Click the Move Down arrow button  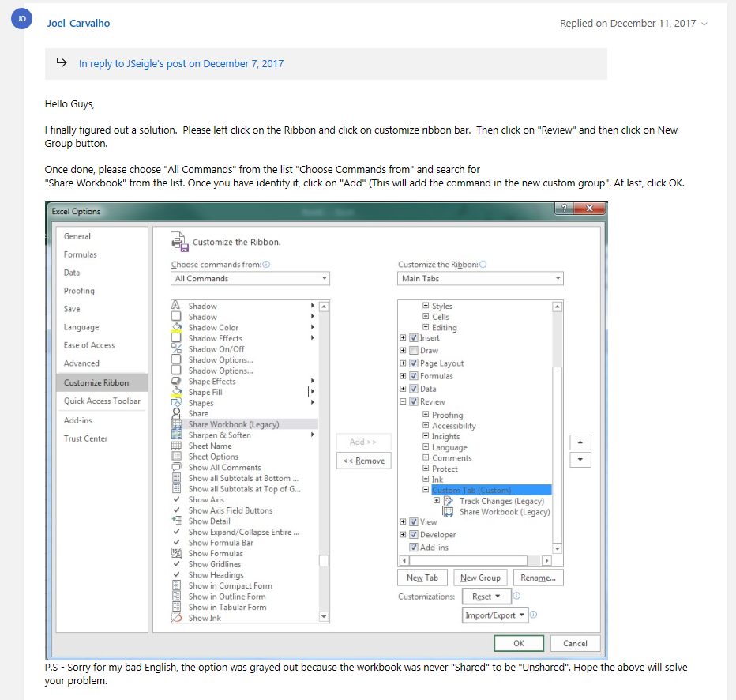click(x=580, y=460)
